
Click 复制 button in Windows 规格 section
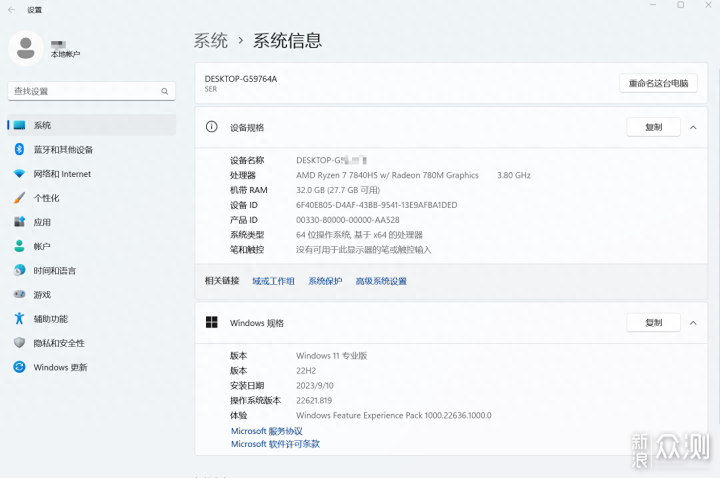click(x=653, y=323)
